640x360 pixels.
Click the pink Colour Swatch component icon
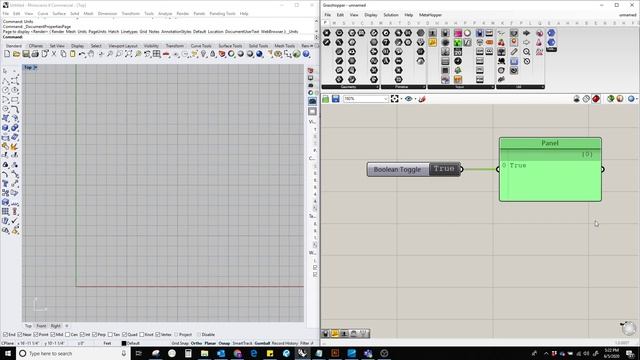458,33
